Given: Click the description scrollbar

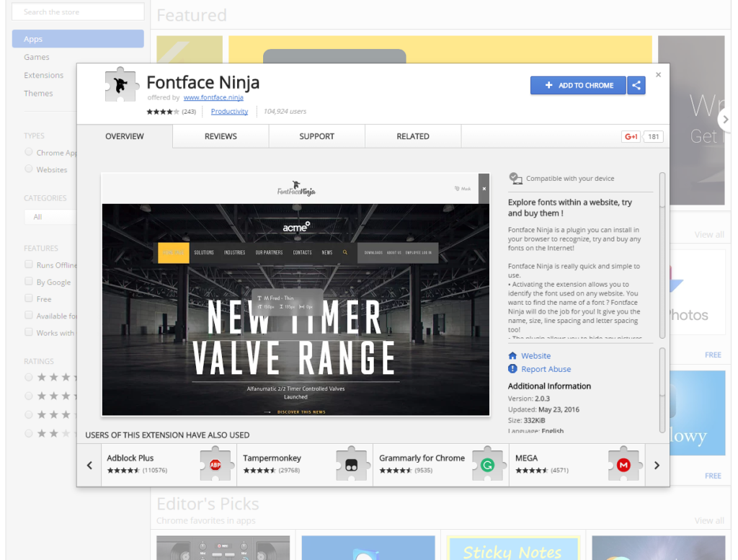Looking at the screenshot, I should coord(662,256).
